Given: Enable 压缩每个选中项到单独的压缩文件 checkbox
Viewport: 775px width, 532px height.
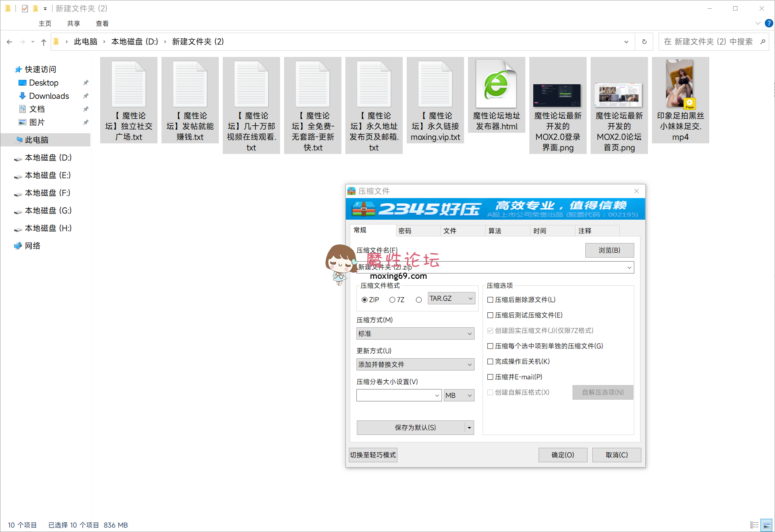Looking at the screenshot, I should coord(490,346).
